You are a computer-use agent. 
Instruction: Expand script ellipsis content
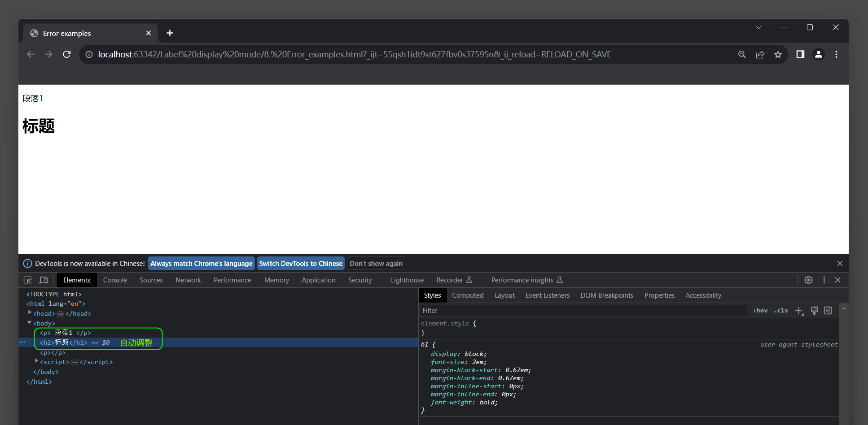click(75, 362)
